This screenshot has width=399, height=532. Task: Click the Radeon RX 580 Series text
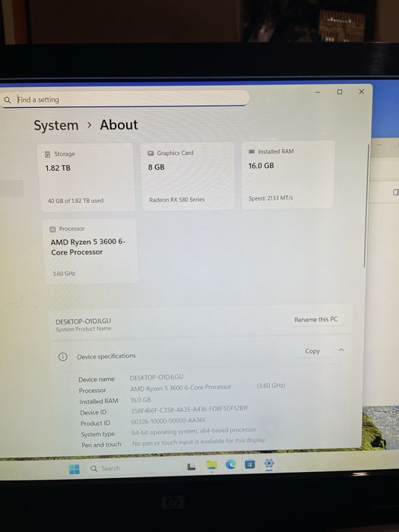tap(177, 200)
